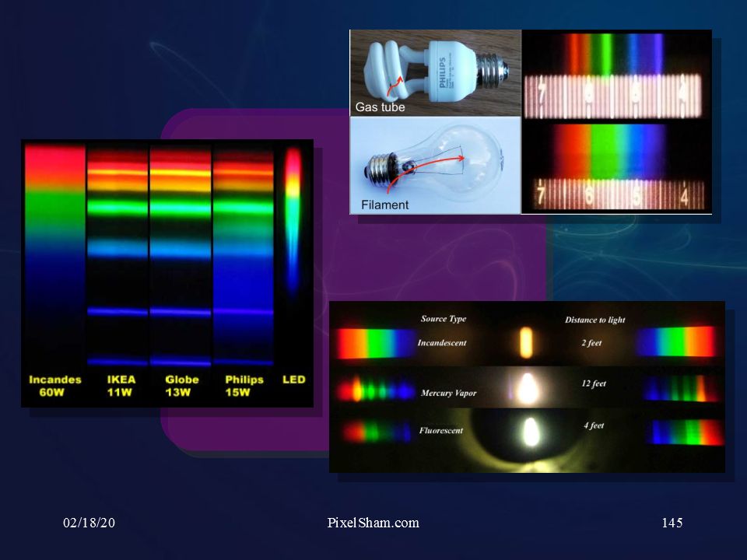747x560 pixels.
Task: Click slide number 145
Action: [x=672, y=523]
